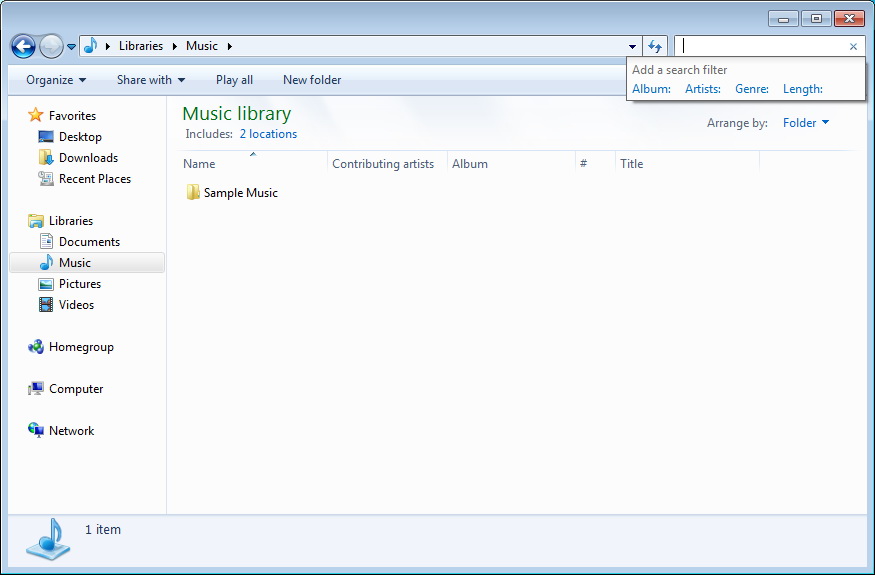Select the Sample Music folder icon
The image size is (875, 575).
tap(193, 192)
